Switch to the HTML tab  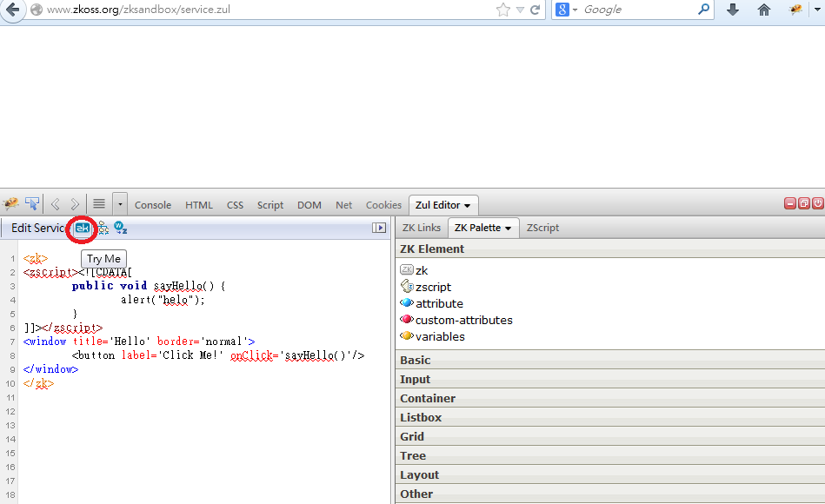(x=199, y=205)
